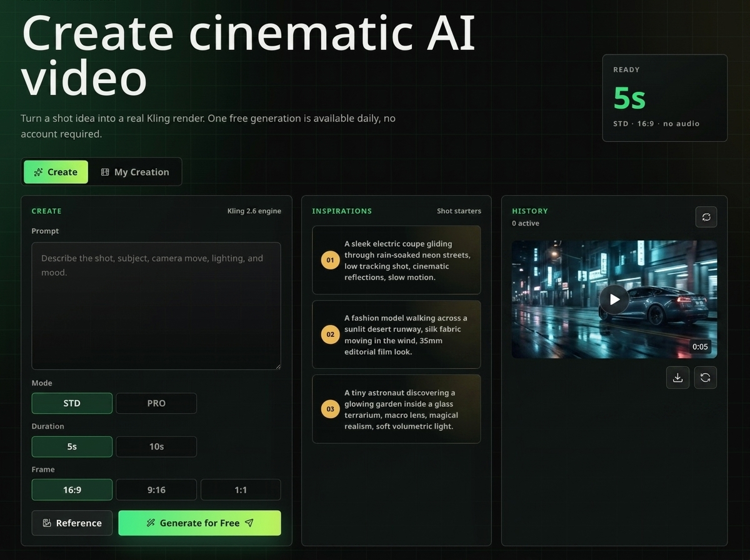Regenerate video with icon below thumbnail
Viewport: 750px width, 560px height.
point(706,377)
